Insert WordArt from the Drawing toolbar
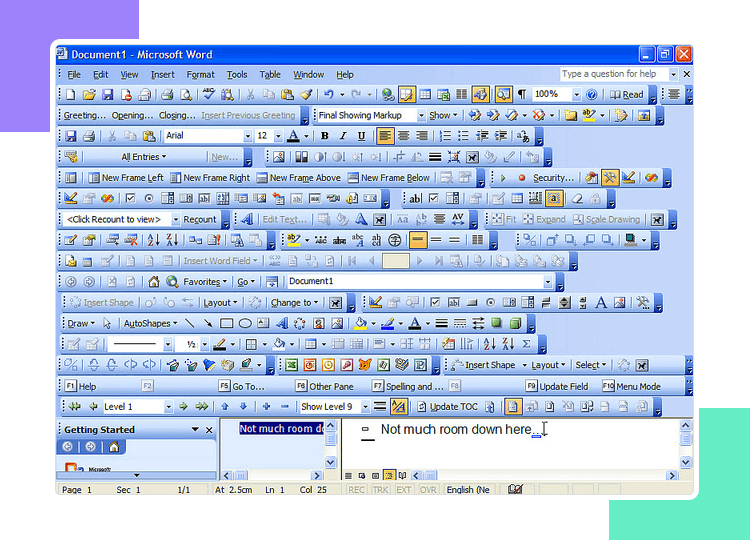Viewport: 750px width, 540px height. [282, 324]
